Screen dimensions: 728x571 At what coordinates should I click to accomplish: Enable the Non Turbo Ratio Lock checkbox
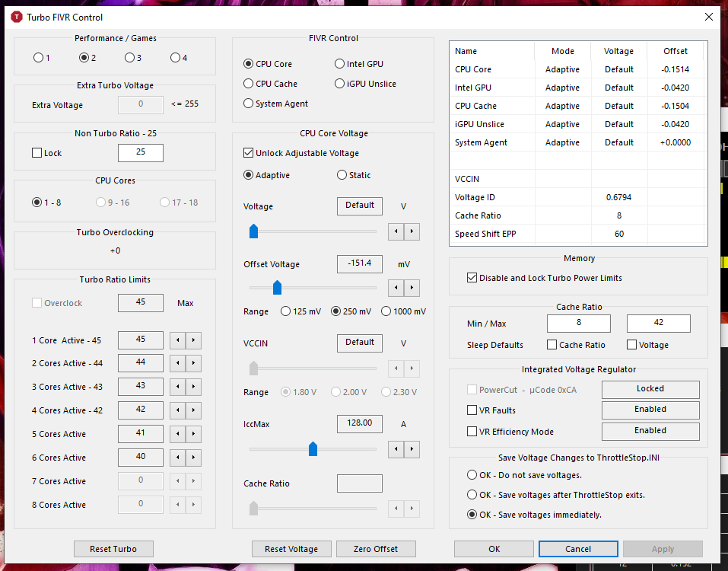[x=37, y=153]
